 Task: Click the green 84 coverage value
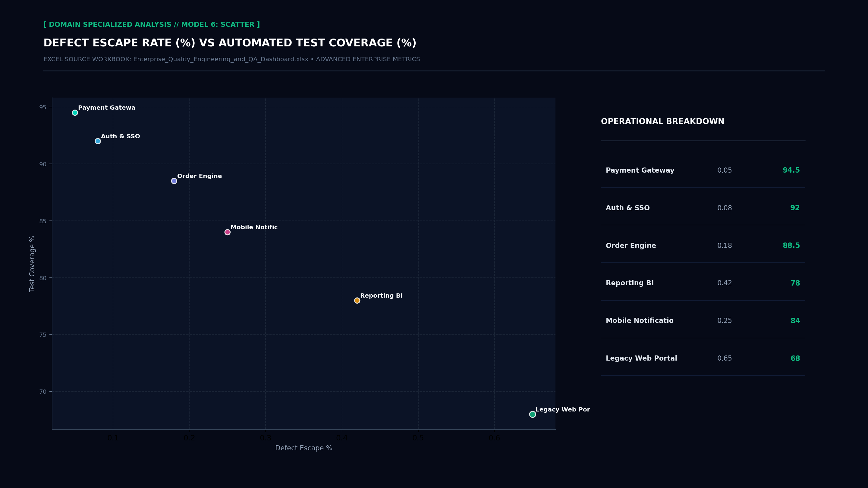(795, 321)
